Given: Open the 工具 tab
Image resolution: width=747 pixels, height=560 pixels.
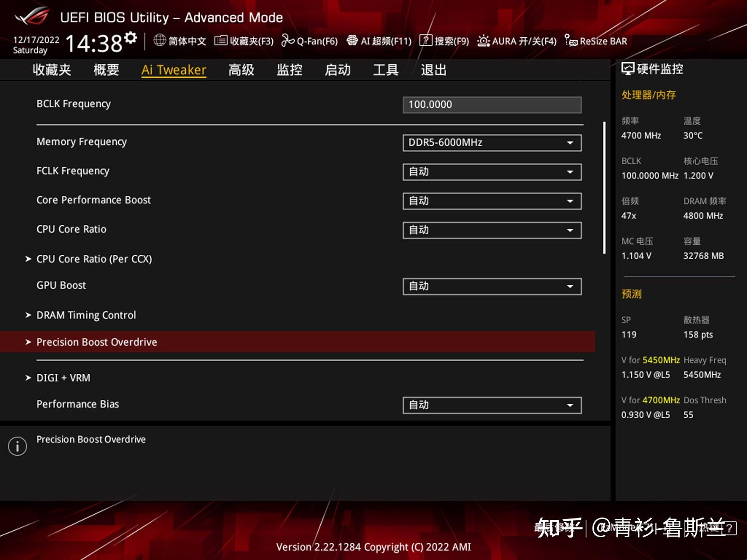Looking at the screenshot, I should click(386, 70).
